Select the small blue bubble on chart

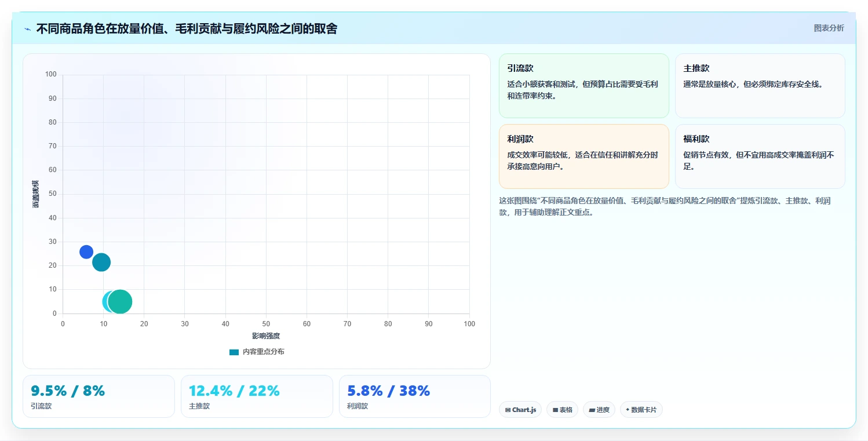86,252
